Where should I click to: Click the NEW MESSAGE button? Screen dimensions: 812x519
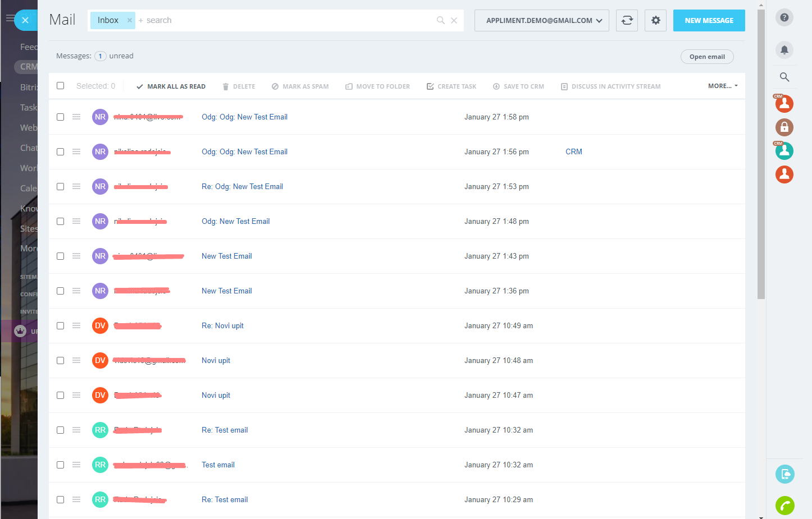(709, 20)
